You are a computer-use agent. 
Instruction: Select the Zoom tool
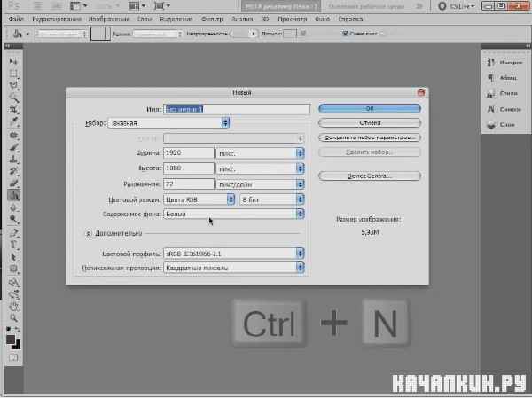tap(13, 318)
